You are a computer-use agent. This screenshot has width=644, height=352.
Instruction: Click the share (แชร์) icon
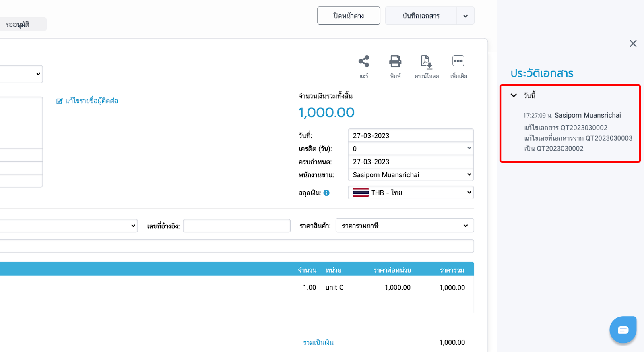(364, 62)
